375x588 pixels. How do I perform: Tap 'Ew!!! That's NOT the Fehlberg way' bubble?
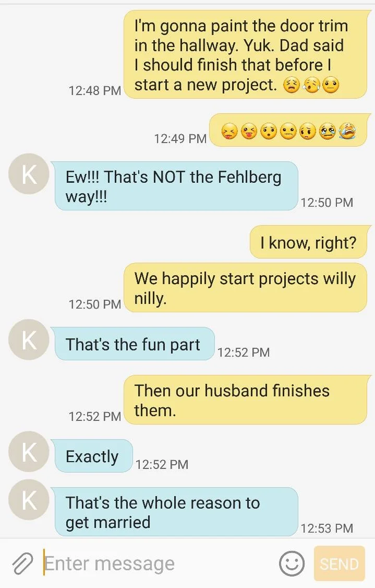click(175, 186)
